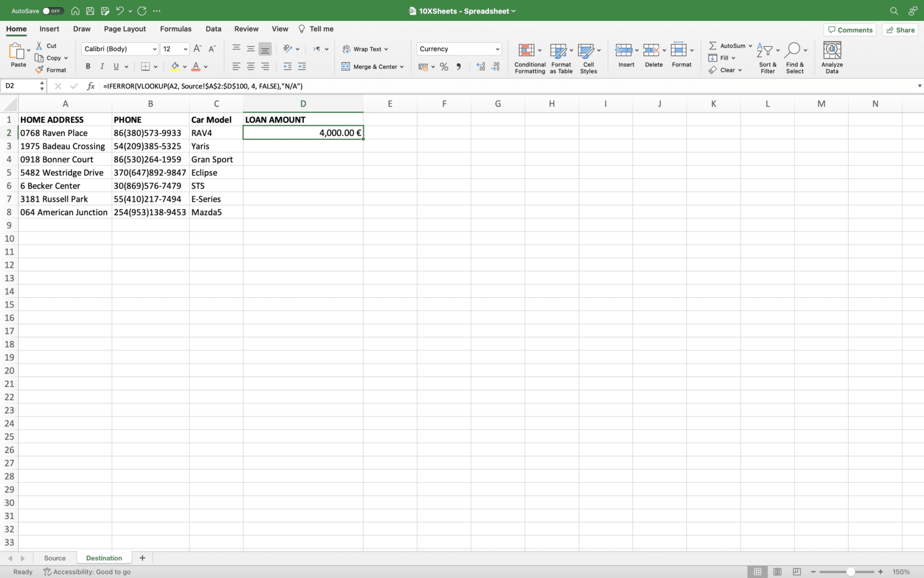The height and width of the screenshot is (578, 924).
Task: Open the Comments panel
Action: tap(850, 30)
